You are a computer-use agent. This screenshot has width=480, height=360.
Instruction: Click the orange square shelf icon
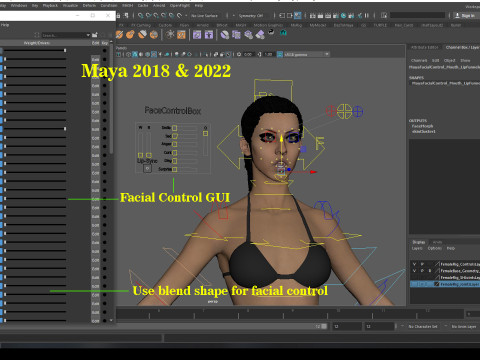pos(181,34)
